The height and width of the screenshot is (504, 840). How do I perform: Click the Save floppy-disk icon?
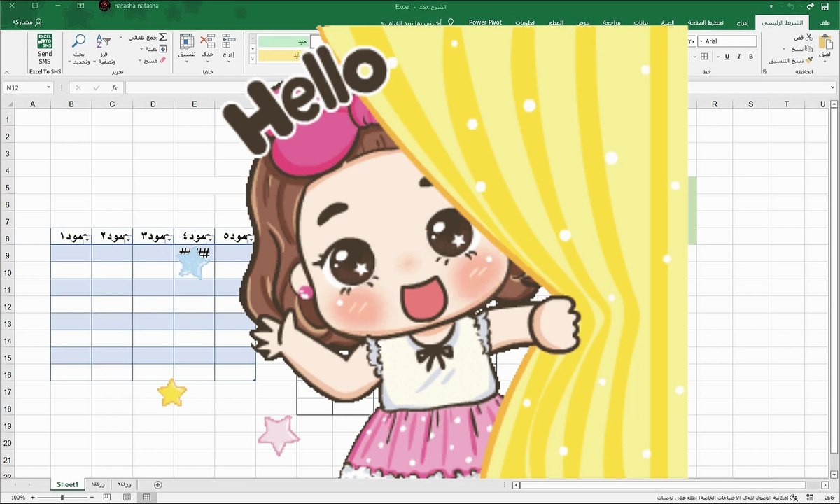click(x=826, y=6)
